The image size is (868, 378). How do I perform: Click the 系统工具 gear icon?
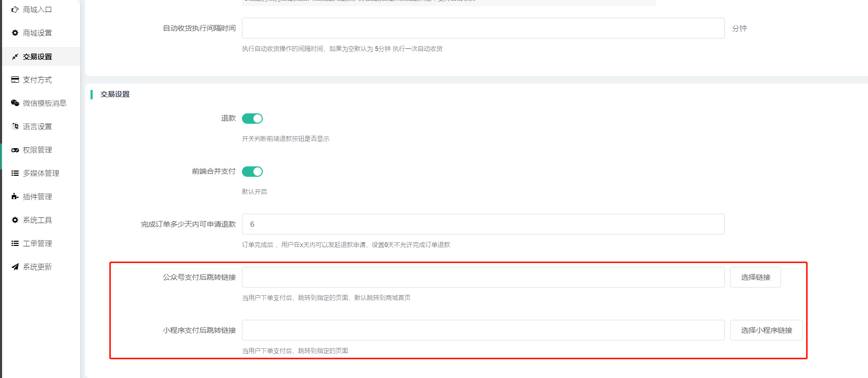click(x=15, y=220)
